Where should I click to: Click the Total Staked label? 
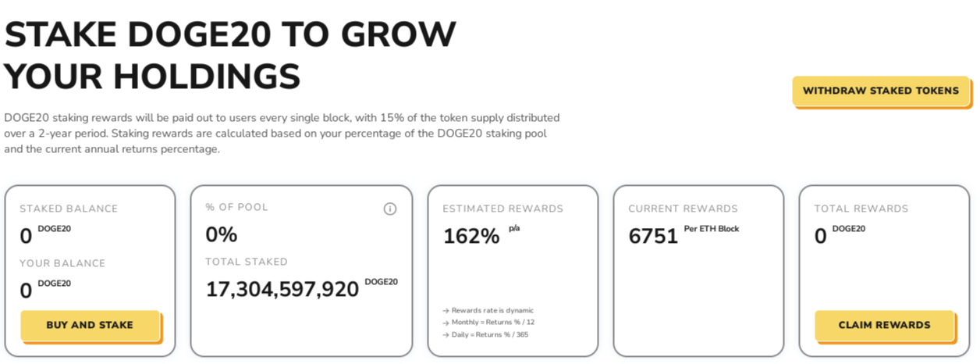247,262
